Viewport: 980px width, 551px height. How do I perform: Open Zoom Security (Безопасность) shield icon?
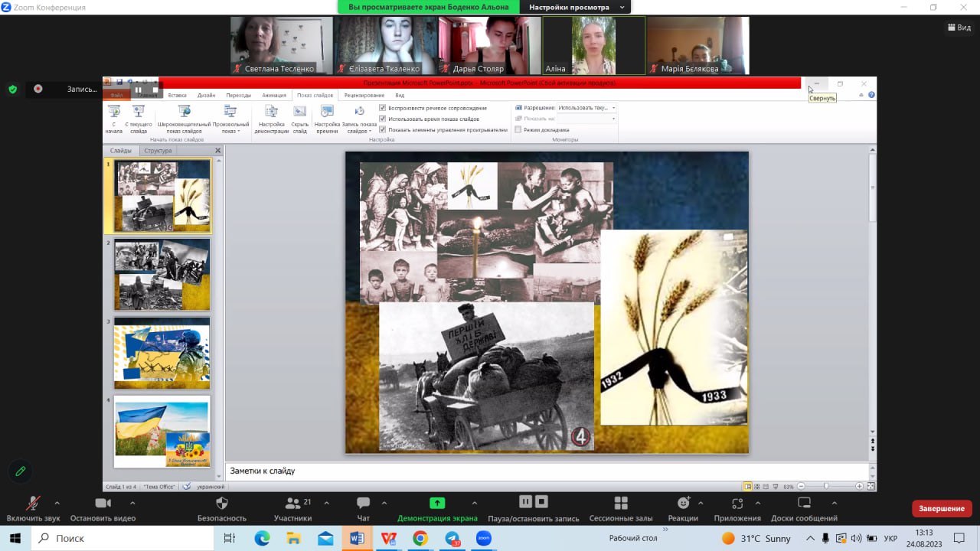[x=222, y=503]
